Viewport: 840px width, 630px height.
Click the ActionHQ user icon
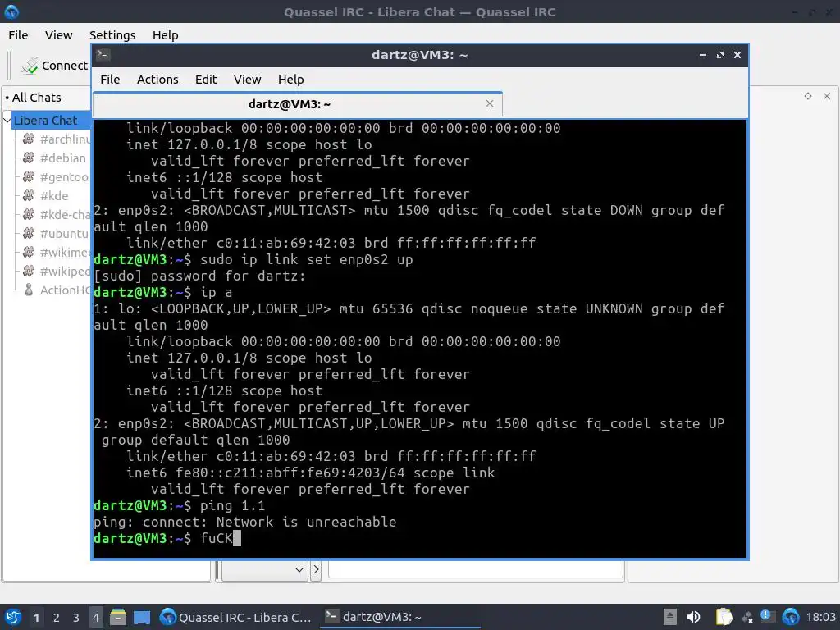click(x=29, y=290)
